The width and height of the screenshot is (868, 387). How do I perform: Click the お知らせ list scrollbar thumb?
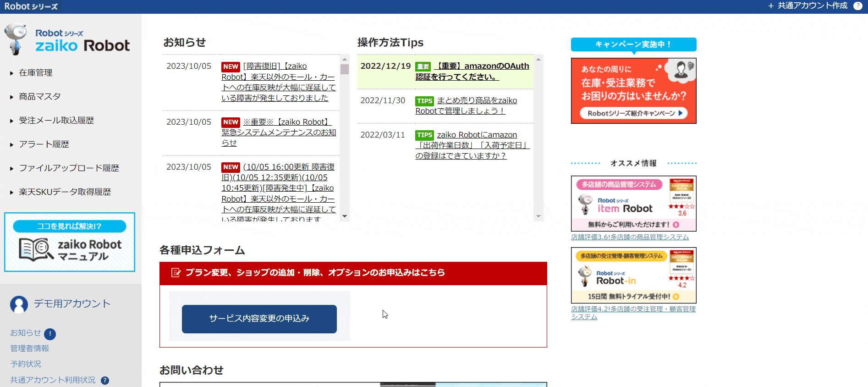click(345, 69)
